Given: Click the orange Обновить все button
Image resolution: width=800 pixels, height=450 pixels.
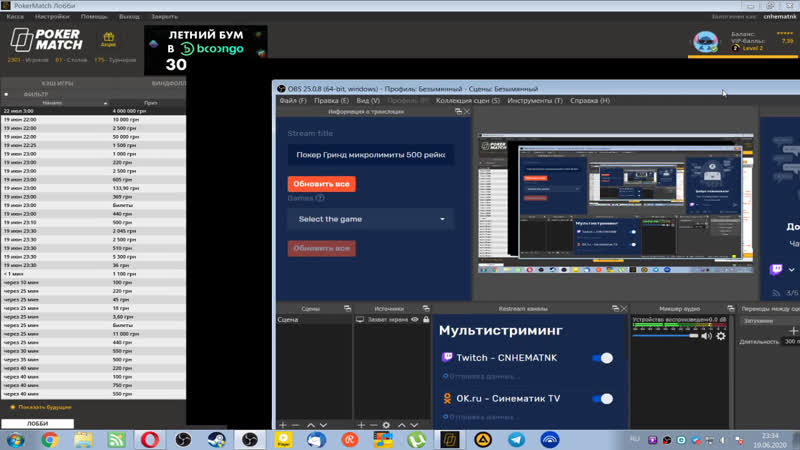Looking at the screenshot, I should coord(321,184).
